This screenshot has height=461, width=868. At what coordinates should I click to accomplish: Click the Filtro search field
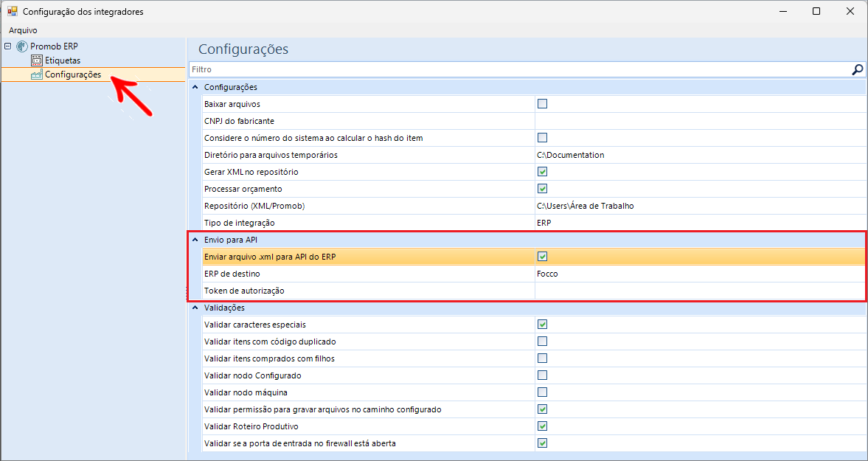pyautogui.click(x=519, y=69)
